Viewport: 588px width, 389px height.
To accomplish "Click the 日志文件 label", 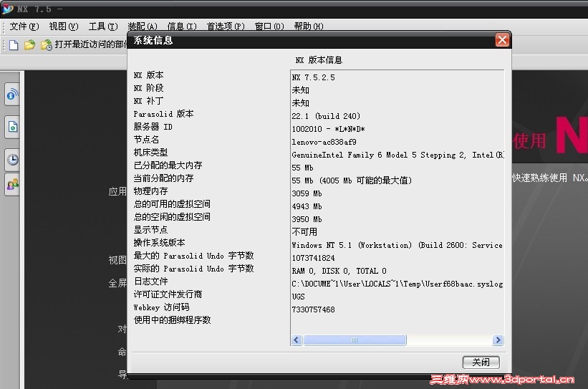I will 150,282.
